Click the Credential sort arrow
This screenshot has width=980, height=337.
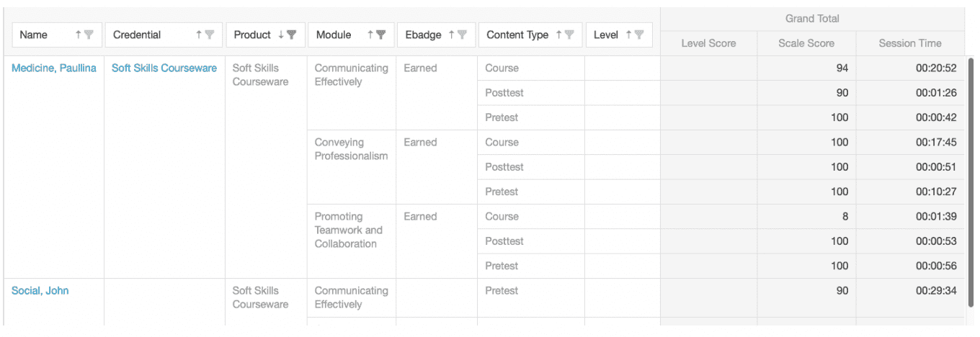click(x=199, y=35)
